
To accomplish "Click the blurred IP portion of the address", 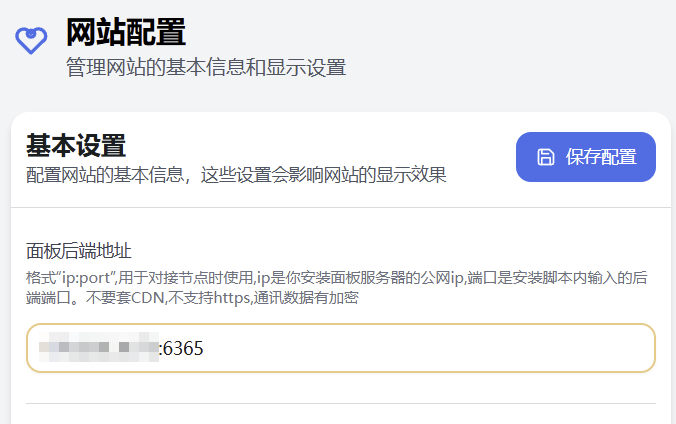I will [x=98, y=348].
